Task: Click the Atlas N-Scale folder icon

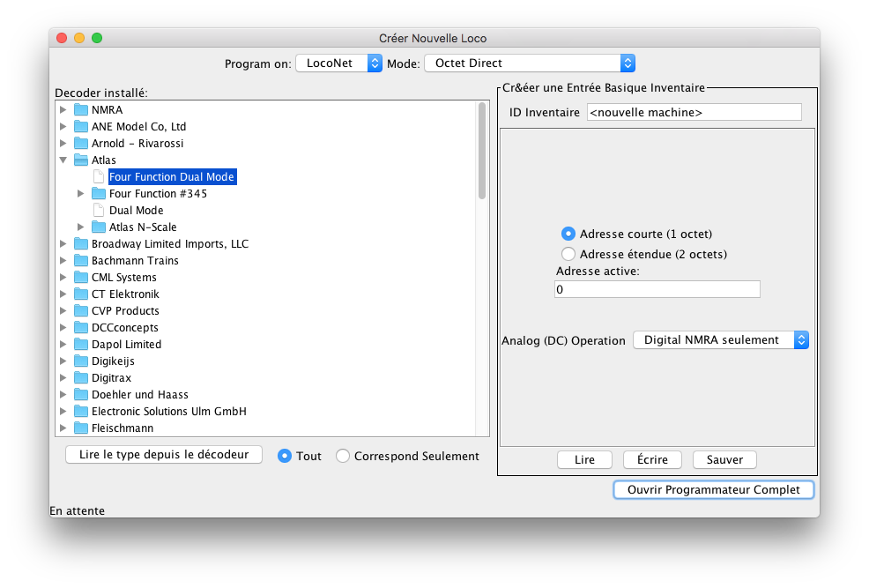Action: [99, 227]
